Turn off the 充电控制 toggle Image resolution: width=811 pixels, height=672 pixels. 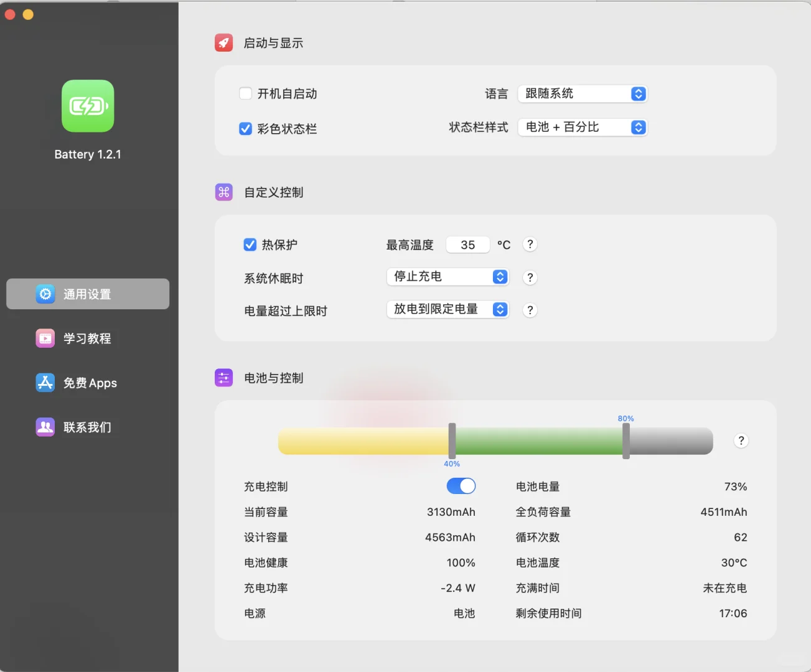[x=461, y=485]
